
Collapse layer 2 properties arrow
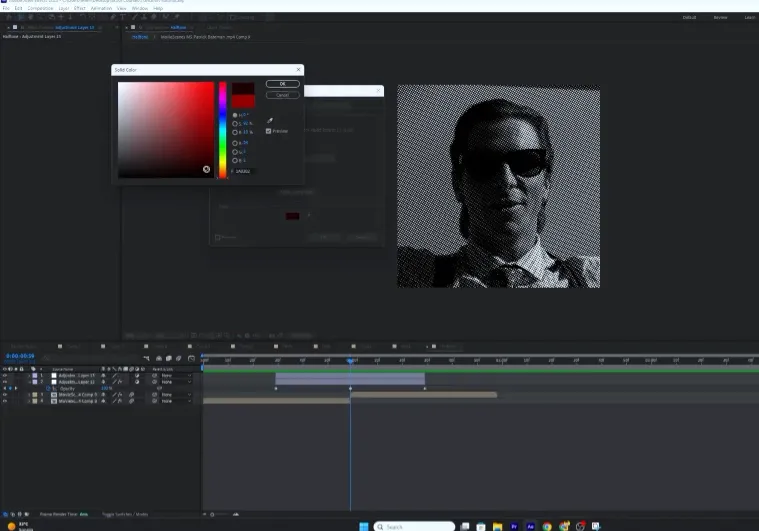pos(29,382)
